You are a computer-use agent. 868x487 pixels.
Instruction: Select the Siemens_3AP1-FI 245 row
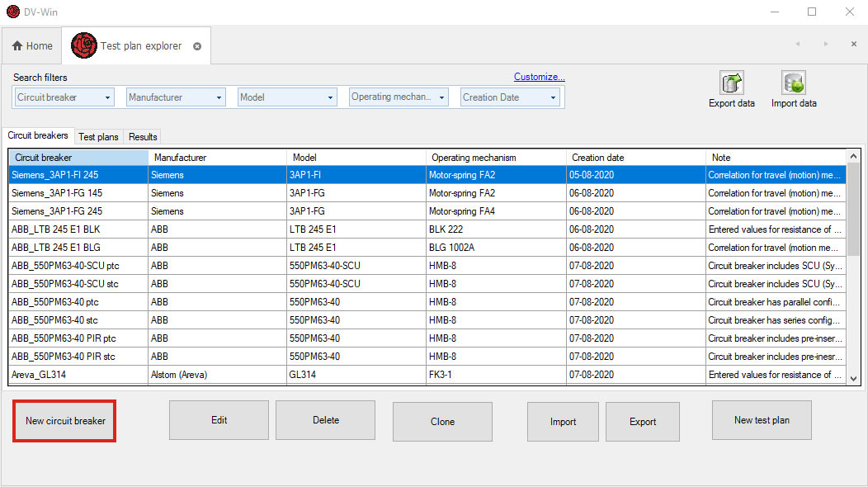(427, 175)
